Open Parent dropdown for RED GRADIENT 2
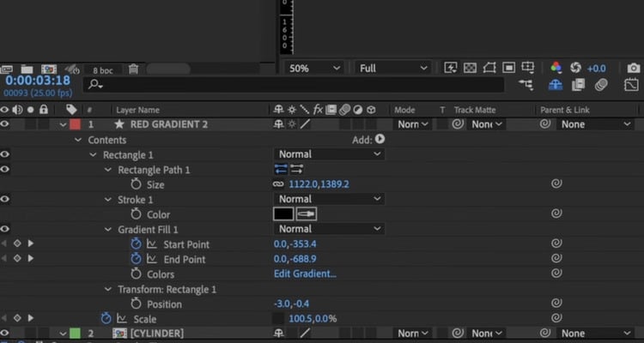This screenshot has width=644, height=343. 595,123
